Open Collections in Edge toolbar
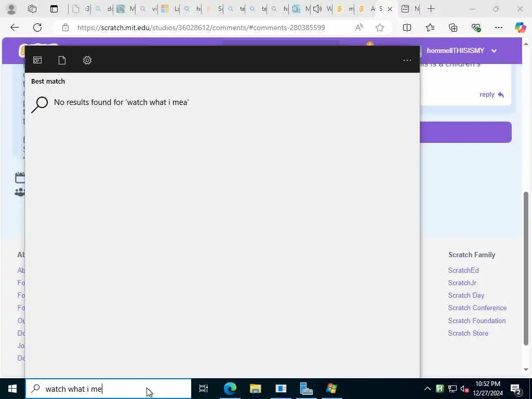Screen dimensions: 532x399 (453, 28)
